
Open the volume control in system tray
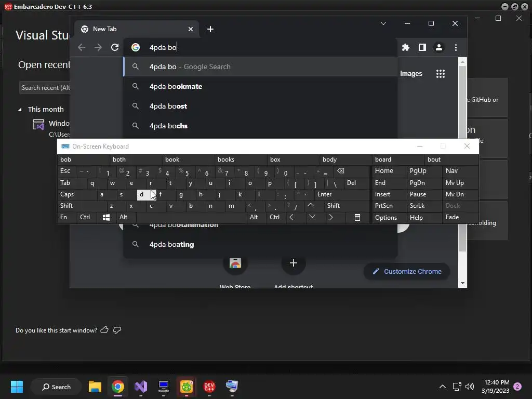(470, 387)
